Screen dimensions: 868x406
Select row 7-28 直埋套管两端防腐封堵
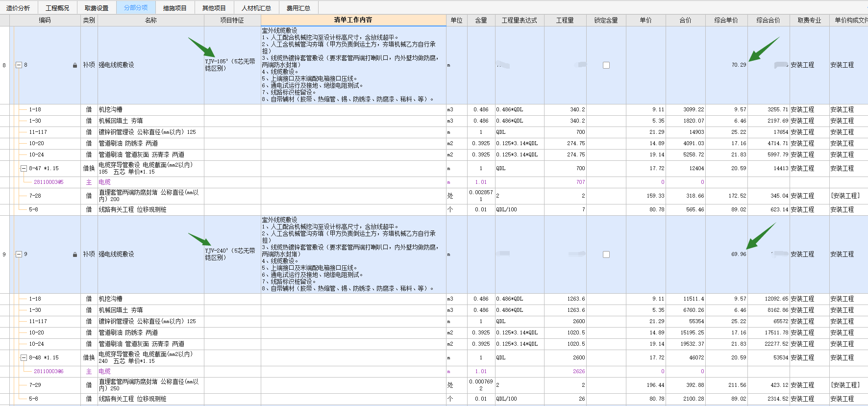151,196
